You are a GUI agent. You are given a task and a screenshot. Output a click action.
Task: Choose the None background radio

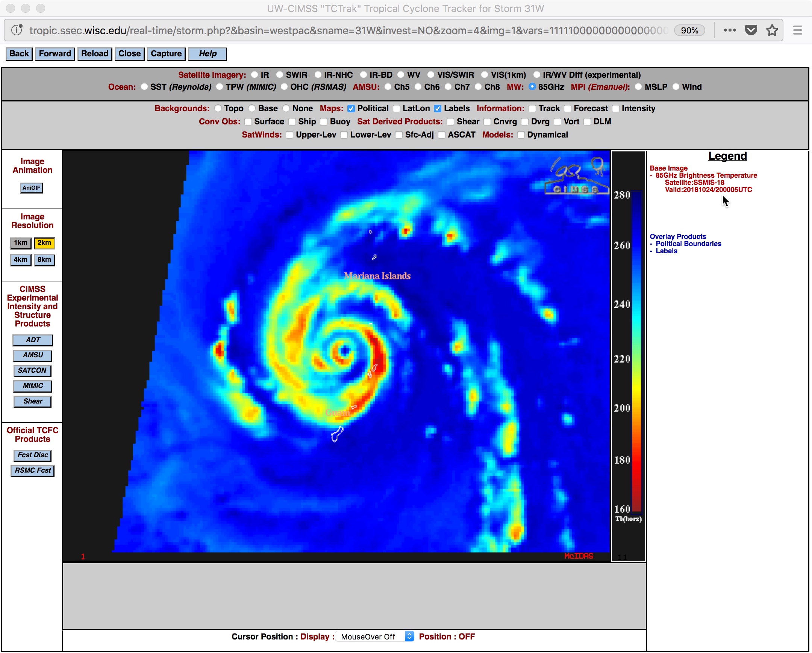coord(286,108)
